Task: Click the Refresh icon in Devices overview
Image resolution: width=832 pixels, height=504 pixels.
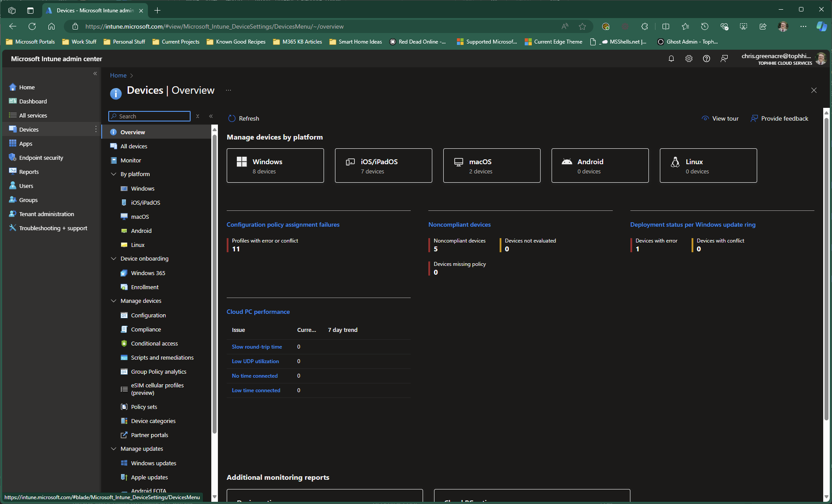Action: (232, 118)
